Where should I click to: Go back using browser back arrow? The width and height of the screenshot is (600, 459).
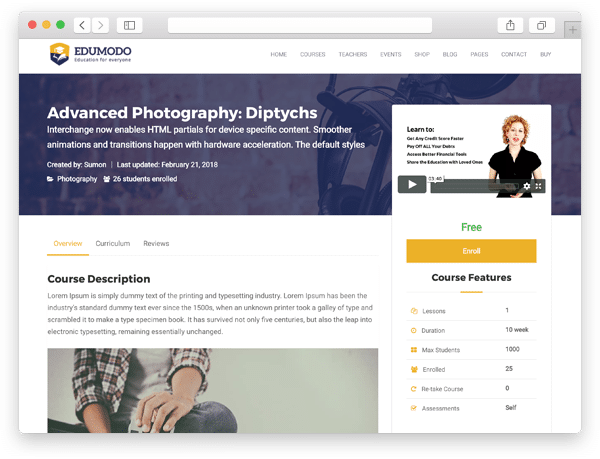click(x=81, y=25)
